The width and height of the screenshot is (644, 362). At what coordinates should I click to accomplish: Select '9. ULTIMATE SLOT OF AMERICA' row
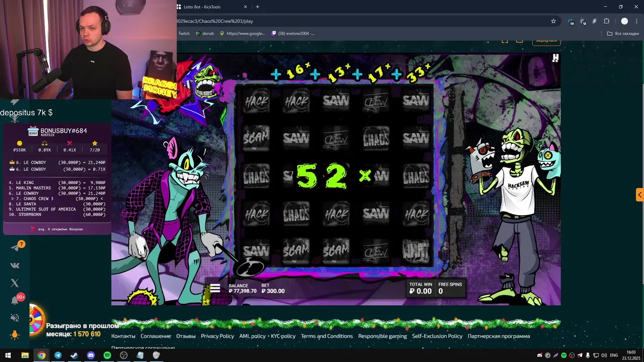coord(57,209)
